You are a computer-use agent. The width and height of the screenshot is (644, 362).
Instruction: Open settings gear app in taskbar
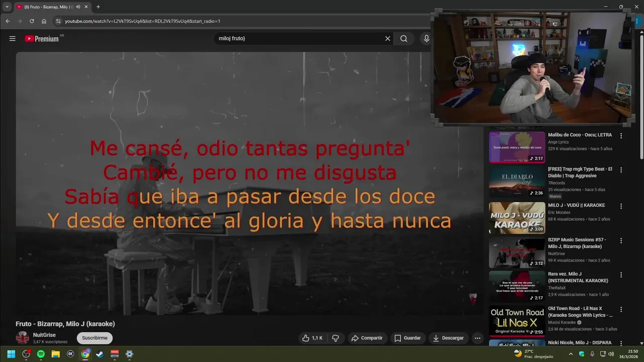pyautogui.click(x=129, y=354)
